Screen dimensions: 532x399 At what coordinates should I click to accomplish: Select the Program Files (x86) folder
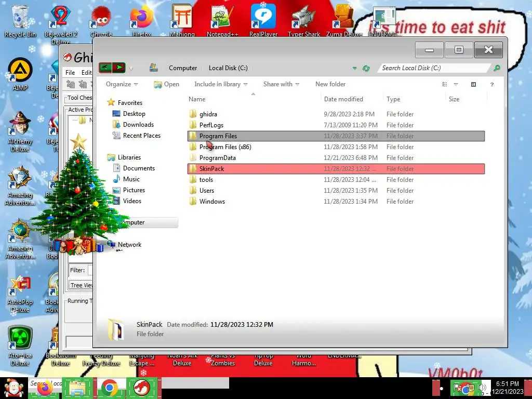336,147
